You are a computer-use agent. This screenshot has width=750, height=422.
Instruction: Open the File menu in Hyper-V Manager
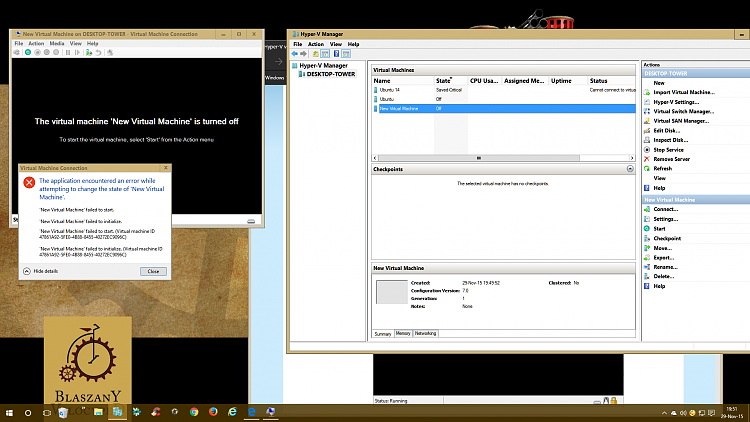click(298, 44)
